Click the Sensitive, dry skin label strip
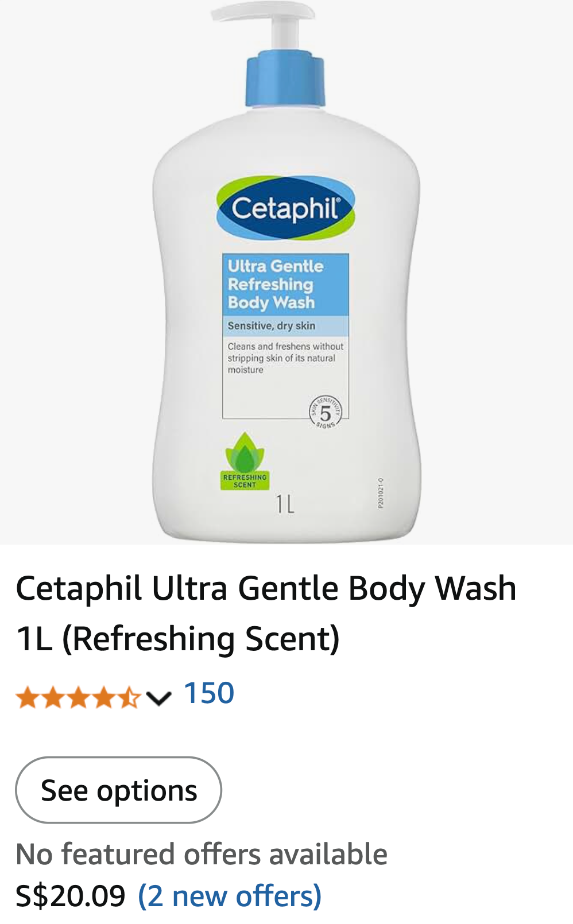This screenshot has width=573, height=924. 285,325
